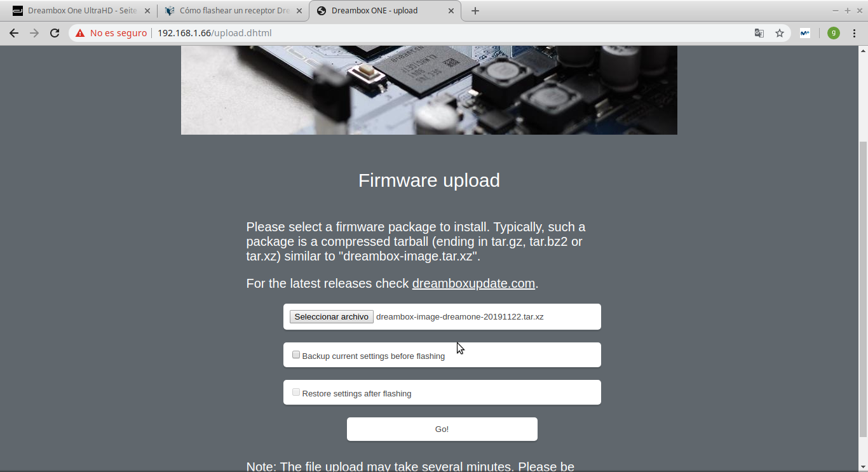Click the Seleccionar archivo button
868x472 pixels.
pos(332,316)
